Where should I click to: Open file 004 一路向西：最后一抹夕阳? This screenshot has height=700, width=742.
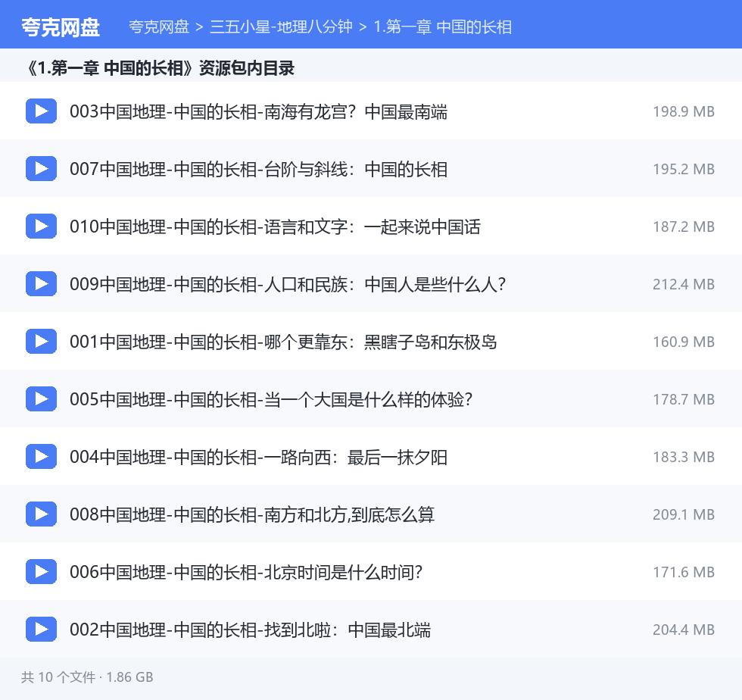coord(258,457)
